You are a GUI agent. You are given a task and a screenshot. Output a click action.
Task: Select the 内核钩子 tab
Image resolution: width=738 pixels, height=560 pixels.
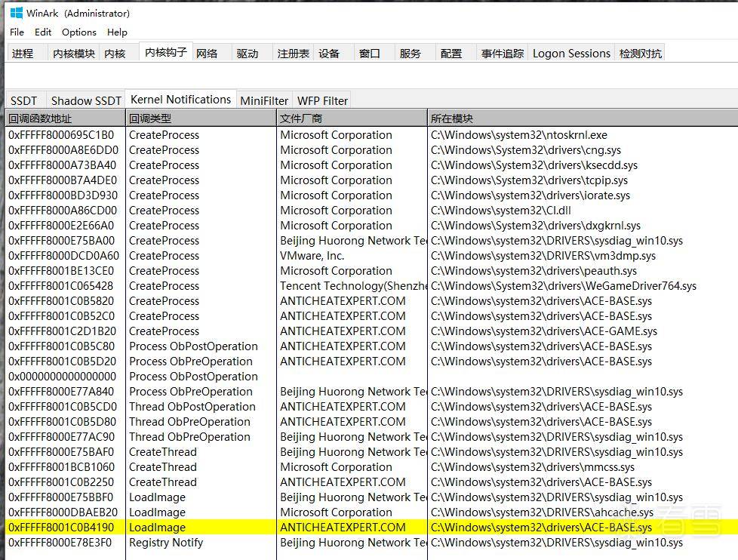click(166, 52)
